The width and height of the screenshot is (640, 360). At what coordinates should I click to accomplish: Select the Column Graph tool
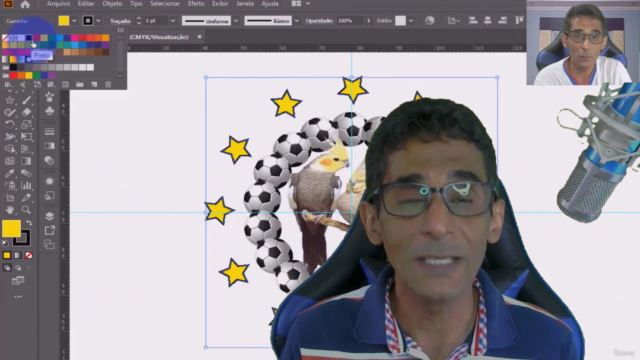pyautogui.click(x=27, y=186)
